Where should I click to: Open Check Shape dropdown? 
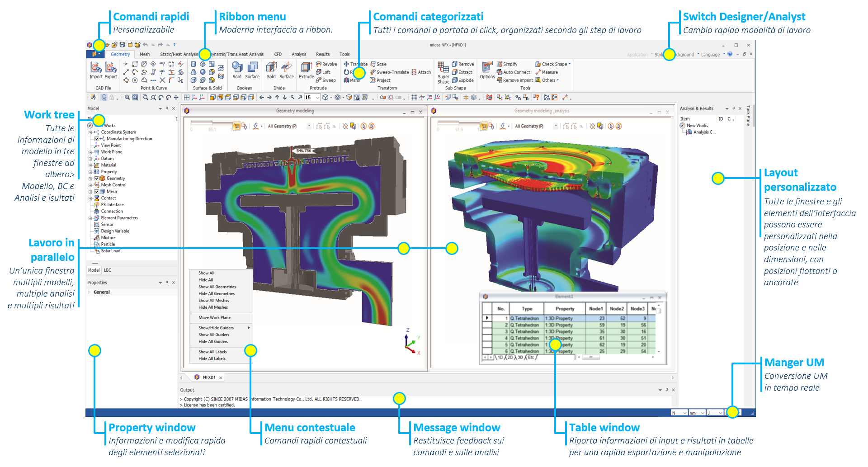[553, 64]
